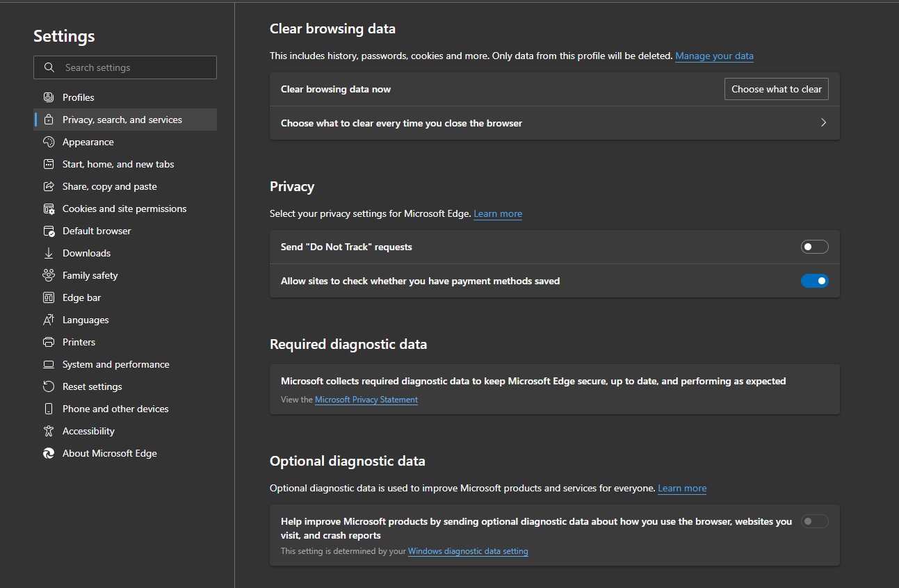The image size is (899, 588).
Task: Click the Appearance palette icon
Action: click(49, 142)
